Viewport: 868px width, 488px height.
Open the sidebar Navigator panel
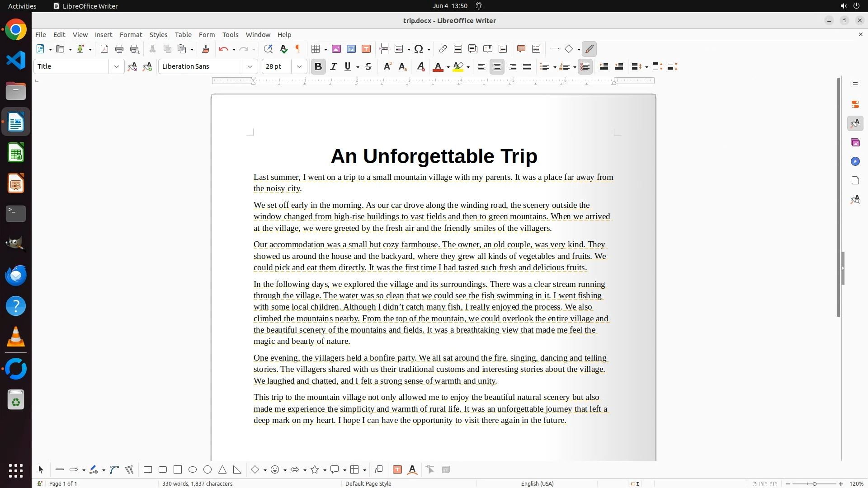click(855, 162)
